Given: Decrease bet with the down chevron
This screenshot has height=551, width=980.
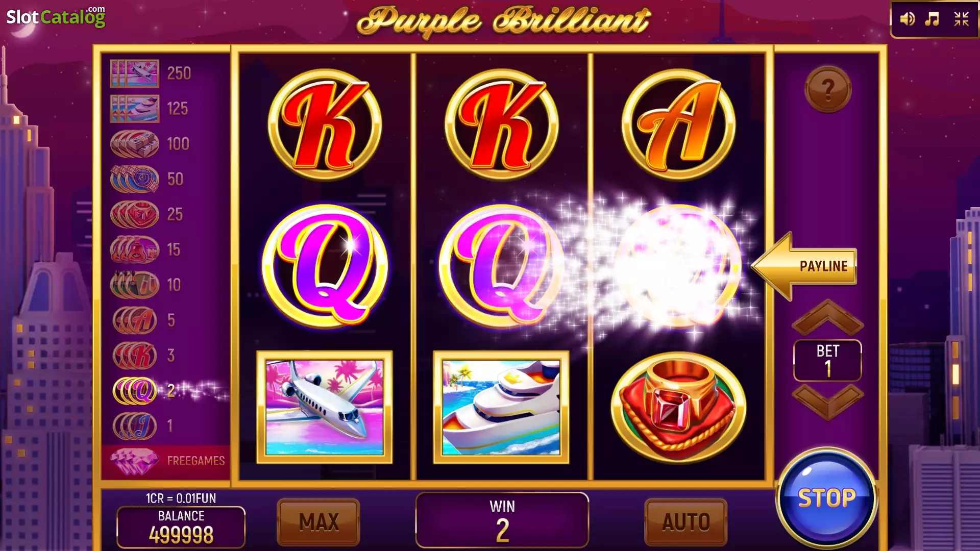Looking at the screenshot, I should [827, 402].
